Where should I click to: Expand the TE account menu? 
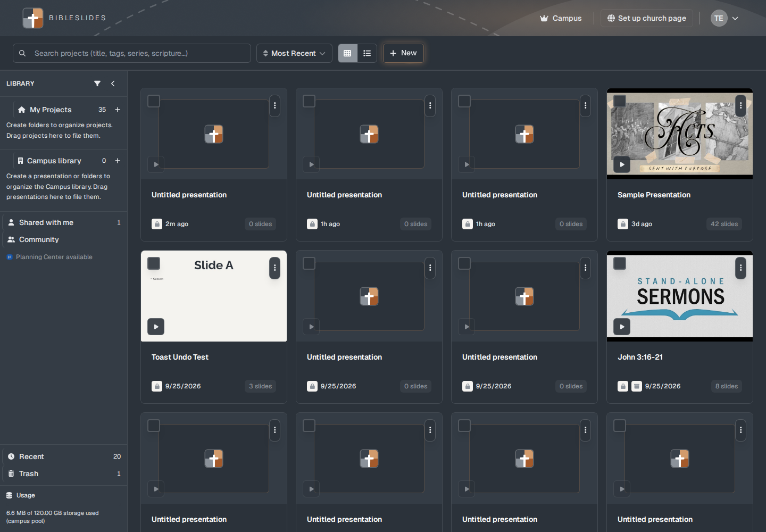coord(725,18)
